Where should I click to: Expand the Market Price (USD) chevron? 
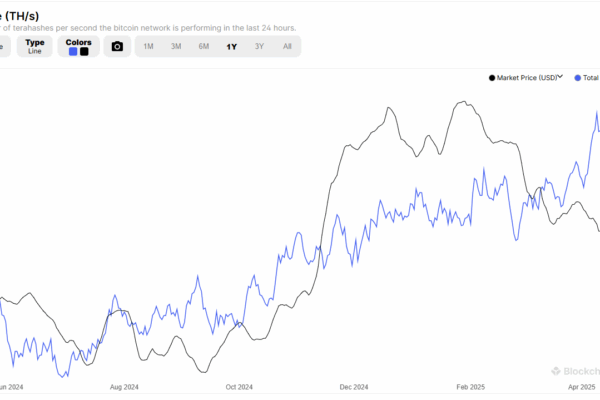560,77
